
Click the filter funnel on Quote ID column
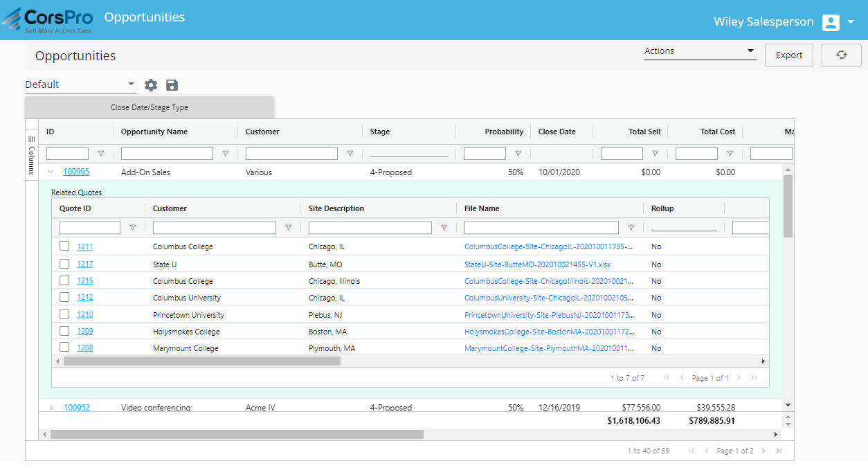click(x=132, y=227)
